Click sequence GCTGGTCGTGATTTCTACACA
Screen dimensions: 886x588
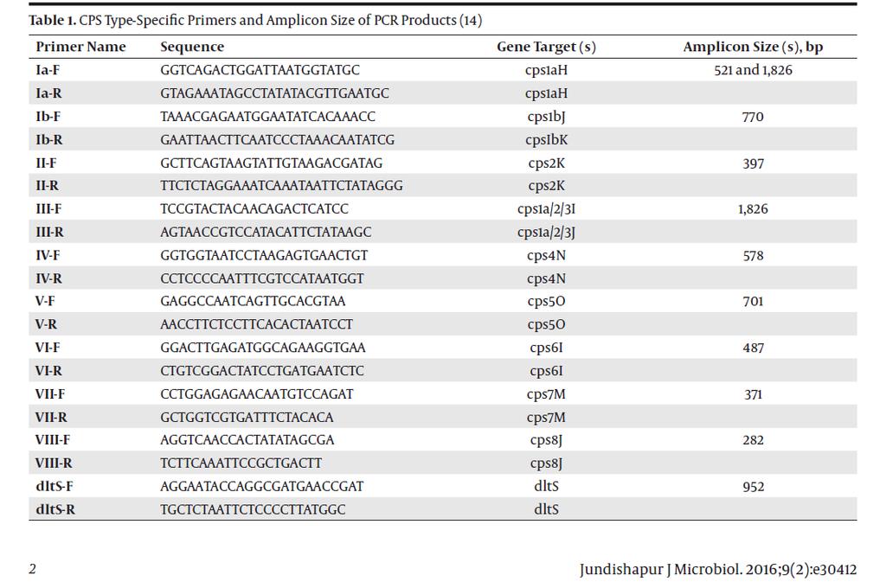coord(247,417)
